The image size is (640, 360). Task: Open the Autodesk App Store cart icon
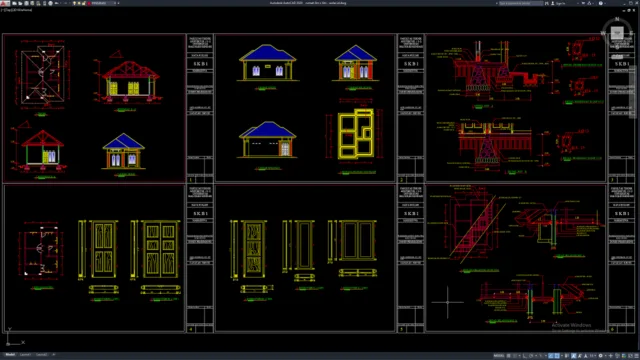583,3
